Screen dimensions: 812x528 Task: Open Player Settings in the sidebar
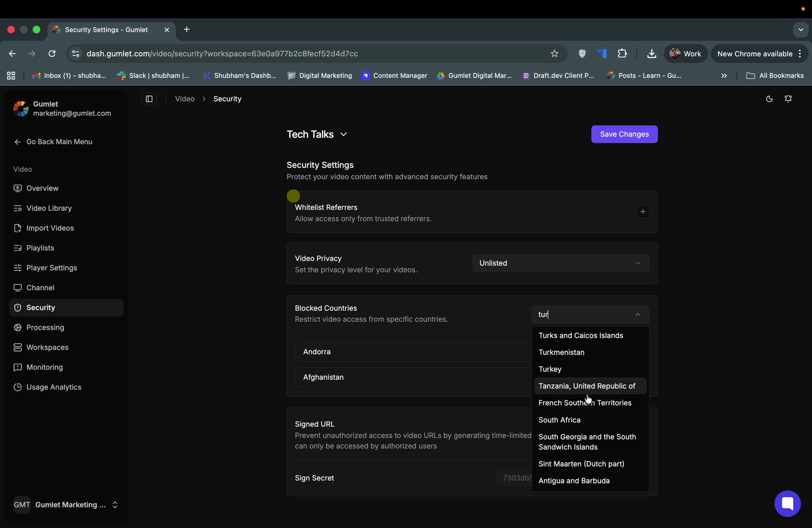(51, 268)
